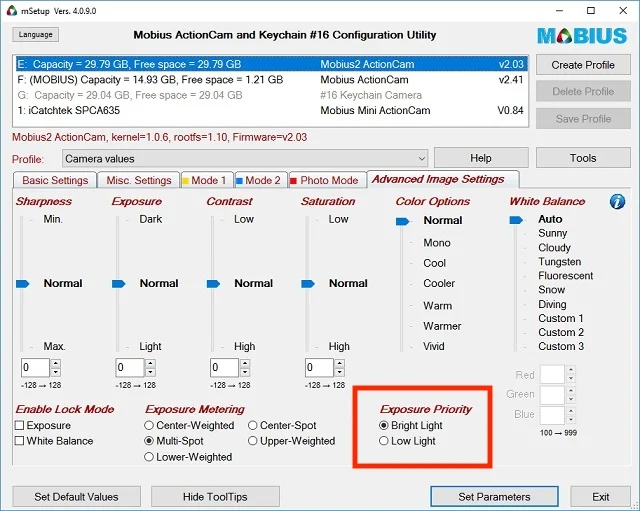Choose the Warm color option
The width and height of the screenshot is (640, 511).
pos(438,306)
